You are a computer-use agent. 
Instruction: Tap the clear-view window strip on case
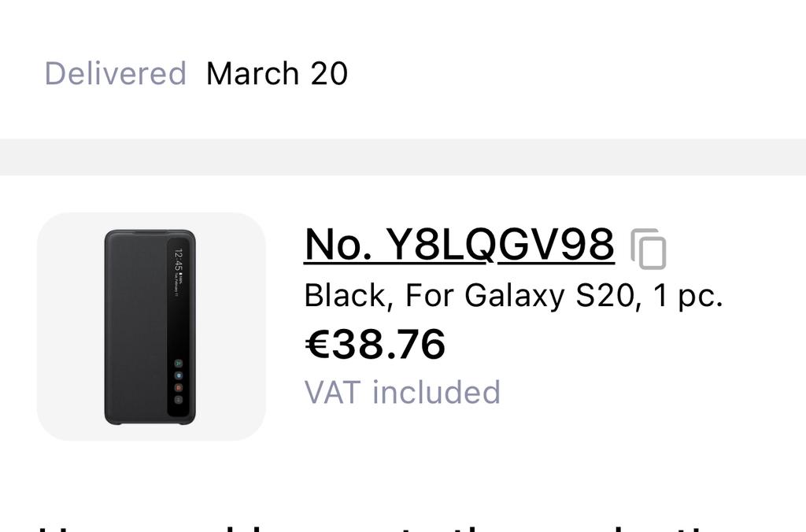pos(179,327)
